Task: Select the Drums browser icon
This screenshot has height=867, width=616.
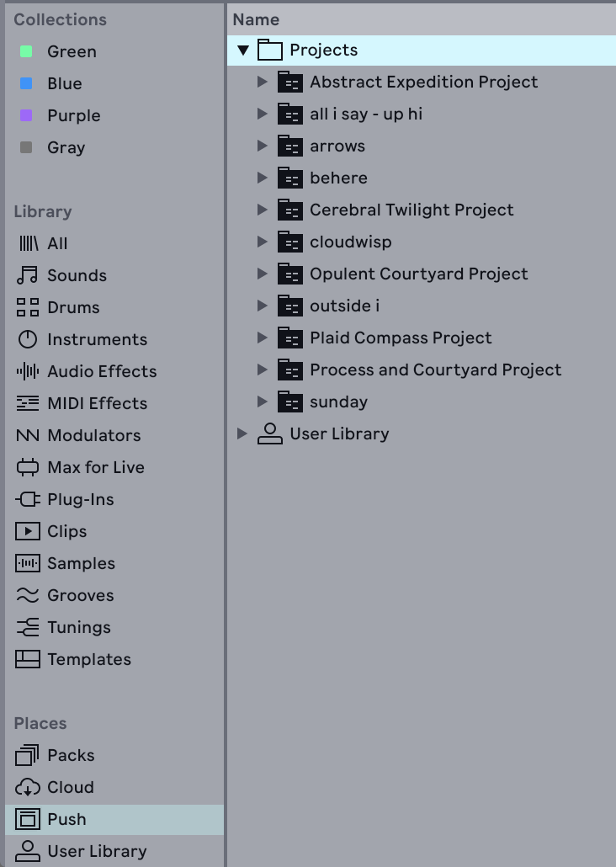Action: click(x=24, y=307)
